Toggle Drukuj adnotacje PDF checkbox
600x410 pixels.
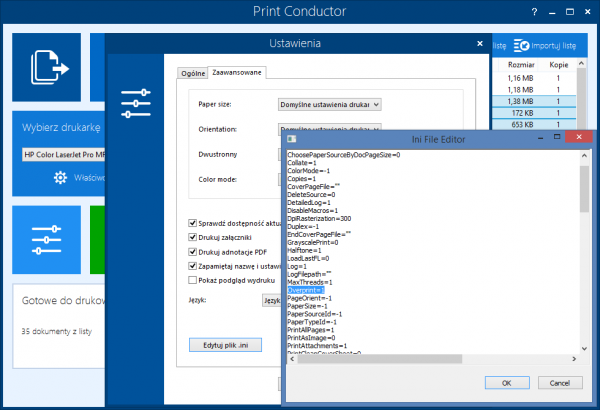point(193,252)
